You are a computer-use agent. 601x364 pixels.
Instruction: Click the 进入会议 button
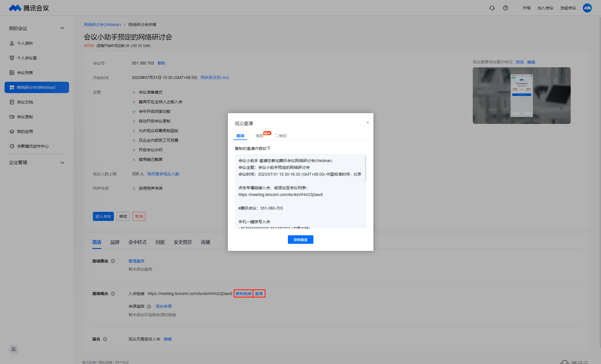103,216
